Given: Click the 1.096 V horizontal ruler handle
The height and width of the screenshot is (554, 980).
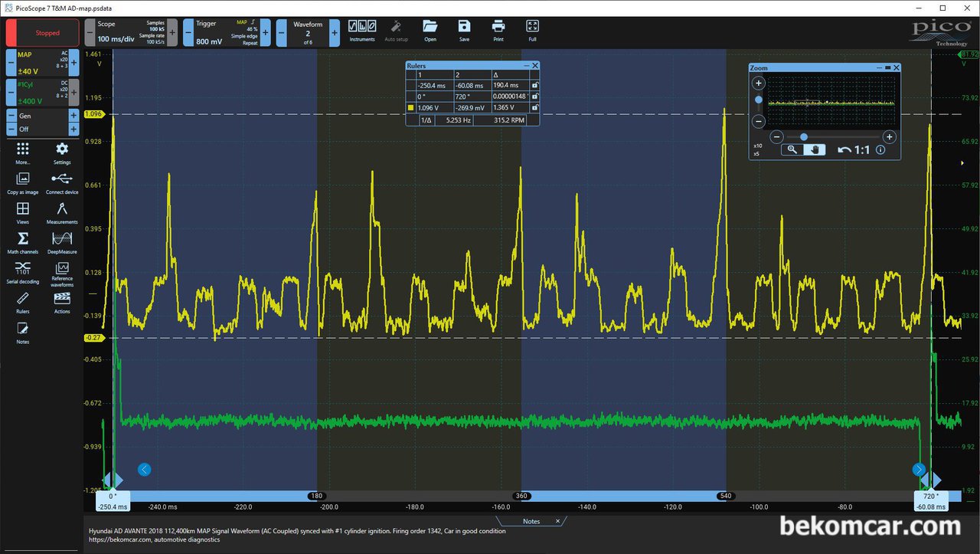Looking at the screenshot, I should pyautogui.click(x=93, y=114).
